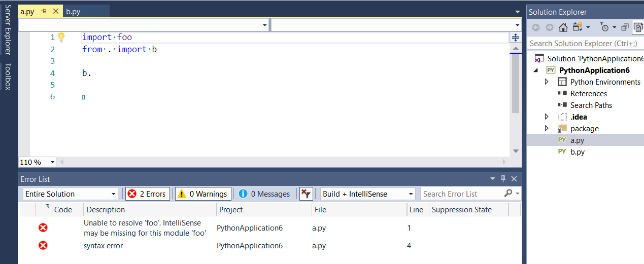Select the .idea folder
This screenshot has width=644, height=264.
pos(579,117)
